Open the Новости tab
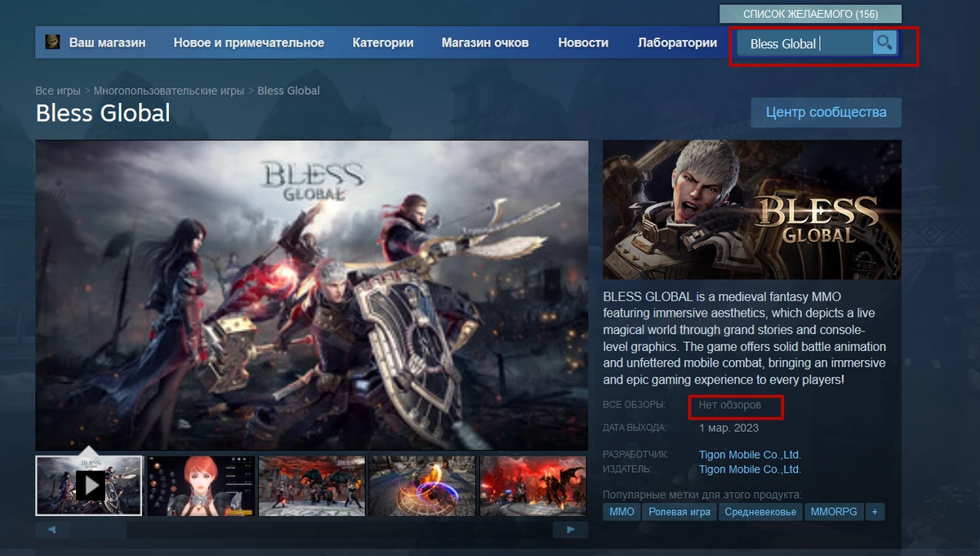 583,42
